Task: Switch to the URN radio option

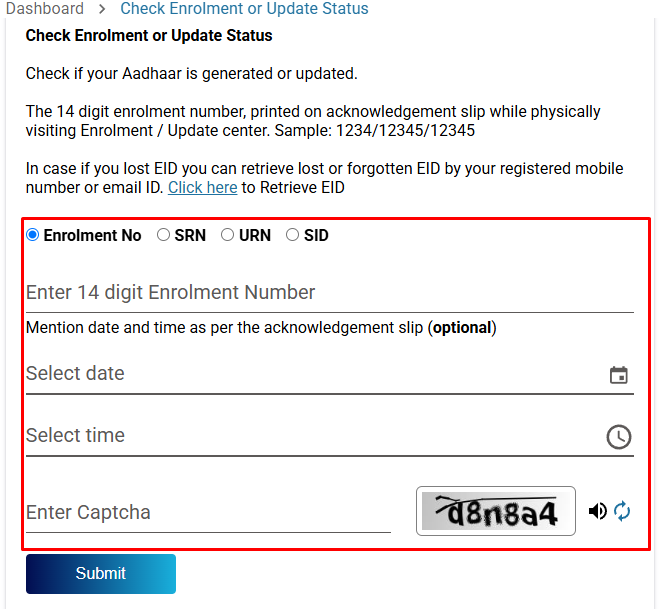Action: point(228,235)
